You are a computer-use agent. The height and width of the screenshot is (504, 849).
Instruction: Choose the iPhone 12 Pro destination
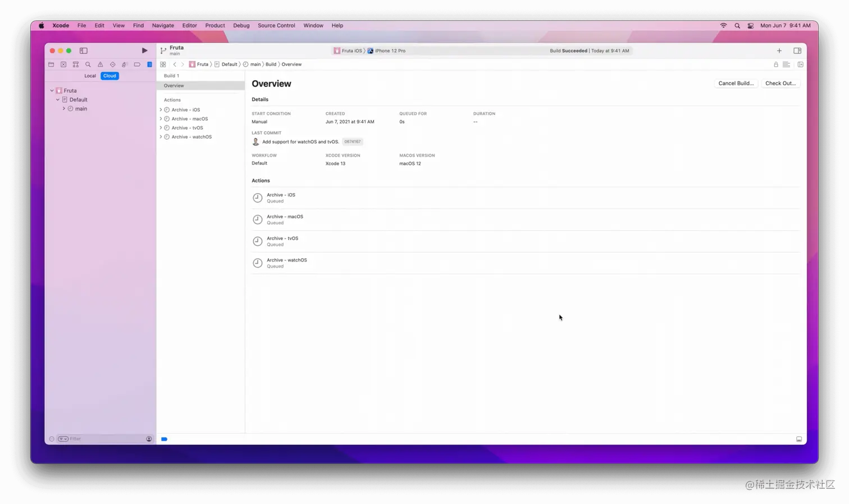tap(386, 51)
